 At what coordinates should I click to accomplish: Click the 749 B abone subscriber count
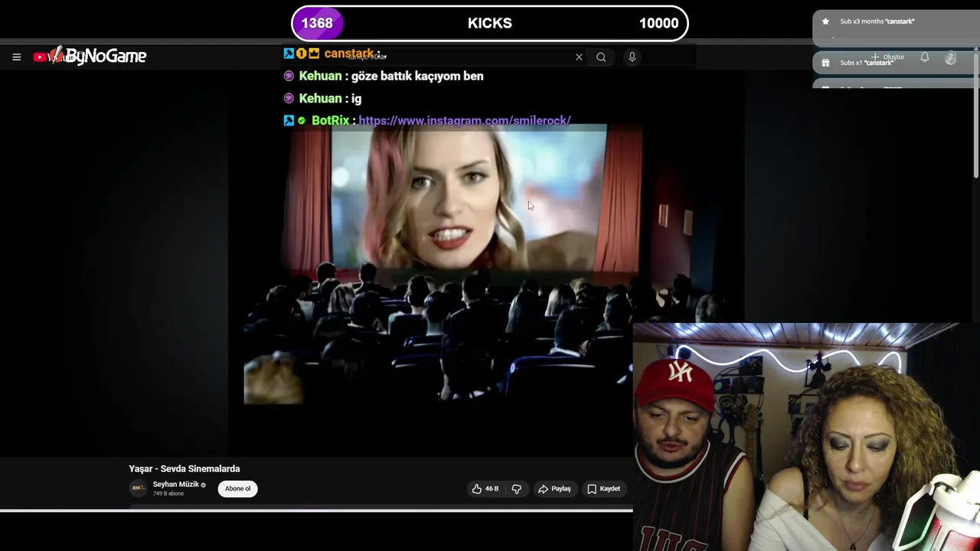168,494
